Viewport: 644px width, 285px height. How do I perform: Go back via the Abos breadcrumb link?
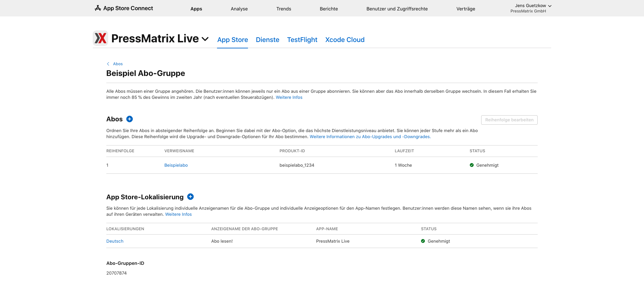pos(118,64)
